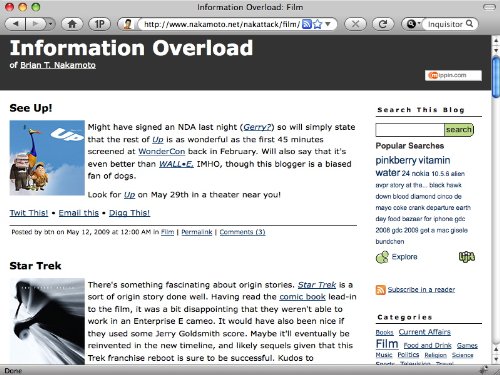Click the RSS feed icon in address bar
This screenshot has width=500, height=375.
(307, 24)
